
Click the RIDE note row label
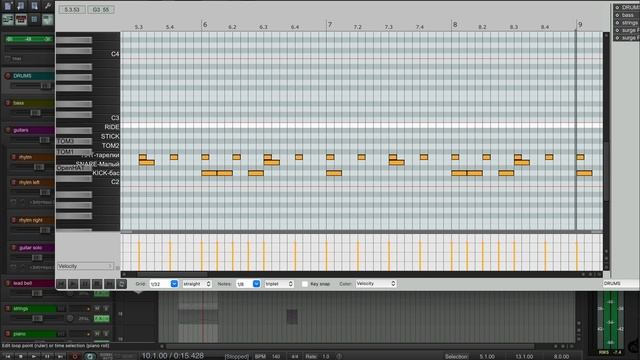click(111, 127)
